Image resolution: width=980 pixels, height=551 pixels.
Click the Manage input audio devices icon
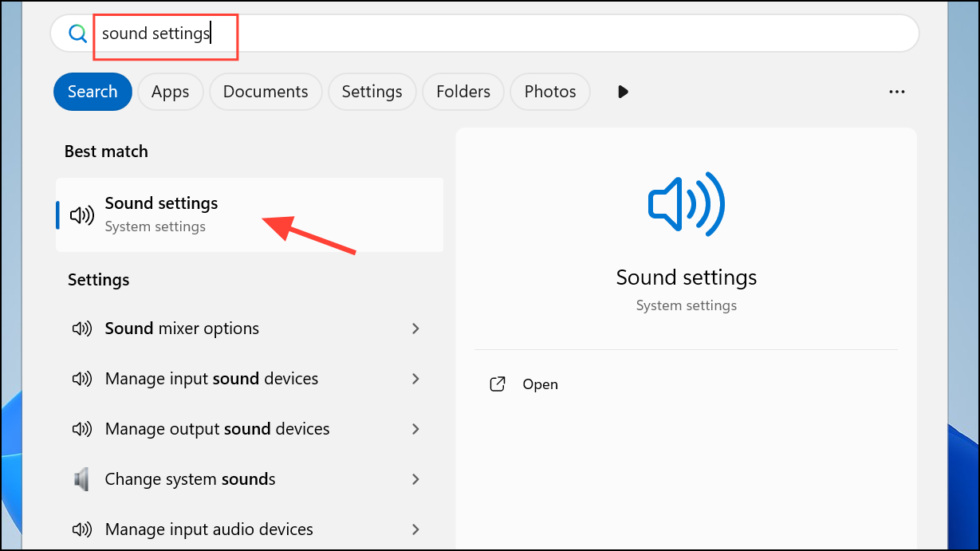81,529
